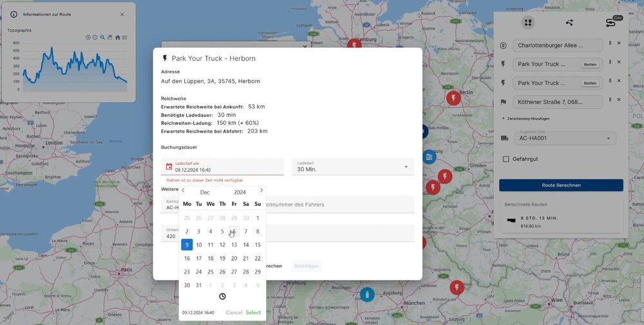Go to previous month in calendar
The image size is (644, 325).
pyautogui.click(x=183, y=190)
